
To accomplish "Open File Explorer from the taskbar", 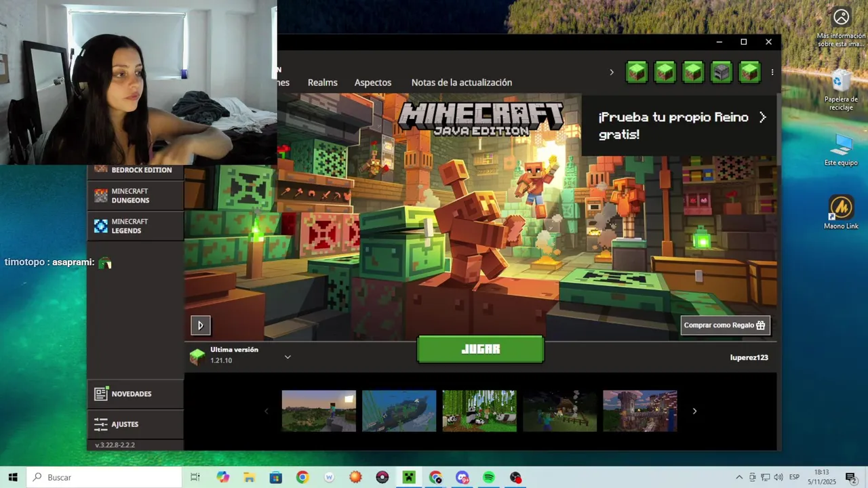I will pos(250,477).
